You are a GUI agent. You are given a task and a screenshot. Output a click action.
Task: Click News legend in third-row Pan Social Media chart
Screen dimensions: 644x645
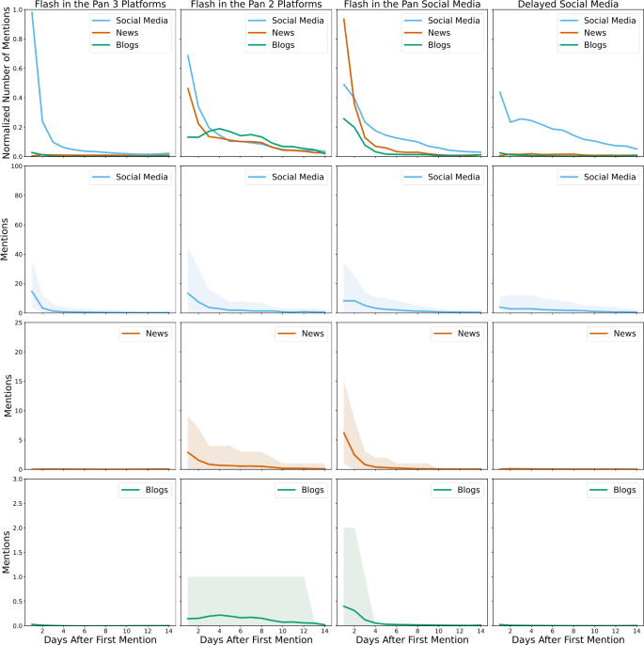click(x=457, y=334)
